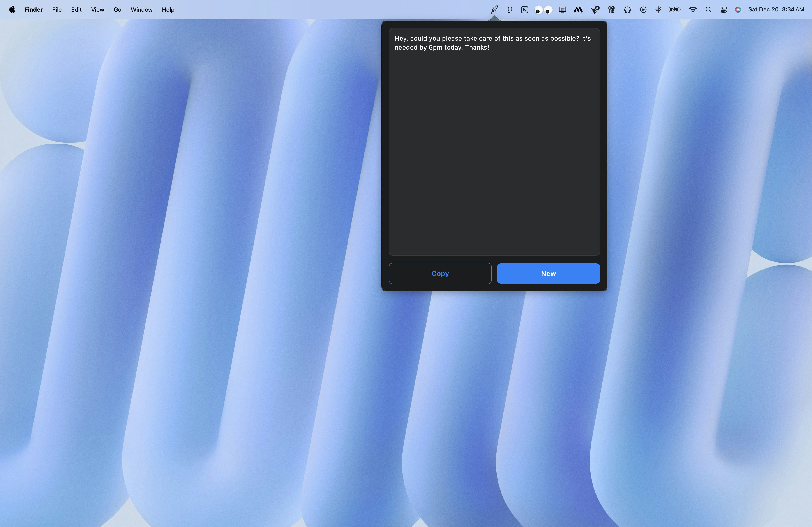Screen dimensions: 812x527
Task: Open the play circle menu bar icon
Action: coord(643,9)
